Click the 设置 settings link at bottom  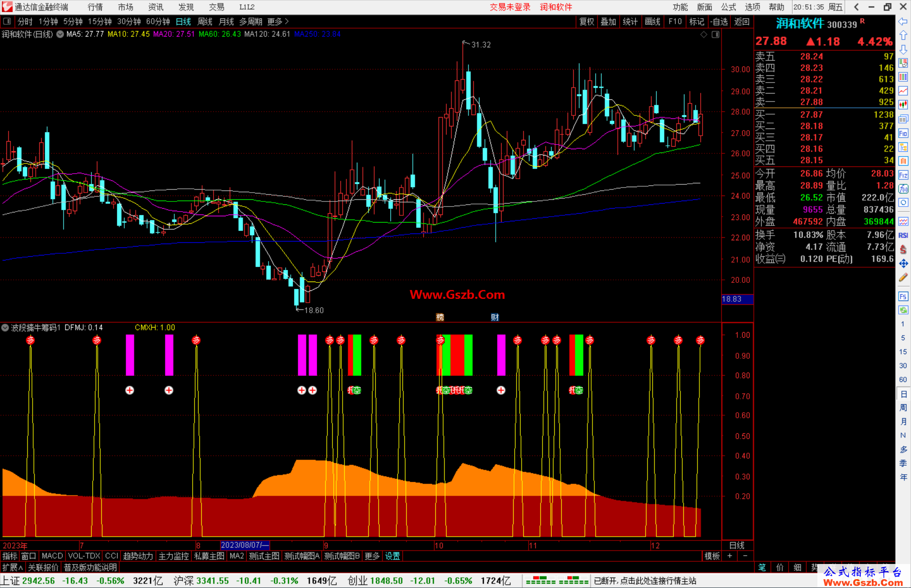[392, 556]
